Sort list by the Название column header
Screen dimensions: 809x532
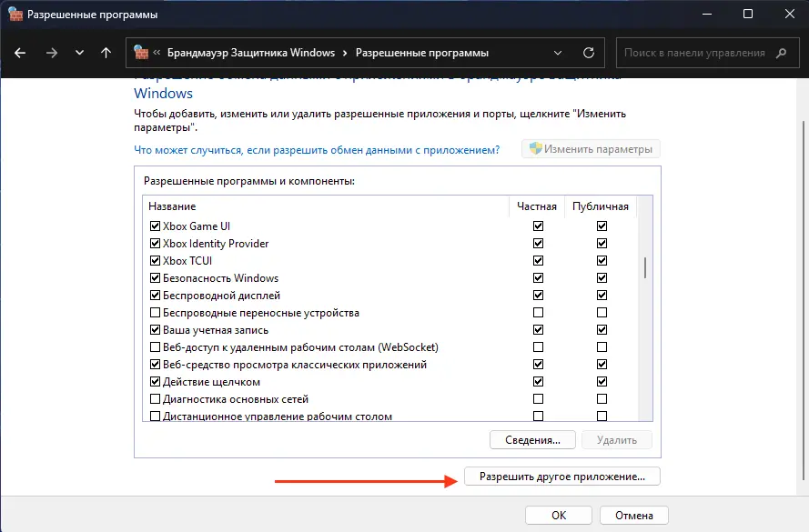[x=172, y=206]
